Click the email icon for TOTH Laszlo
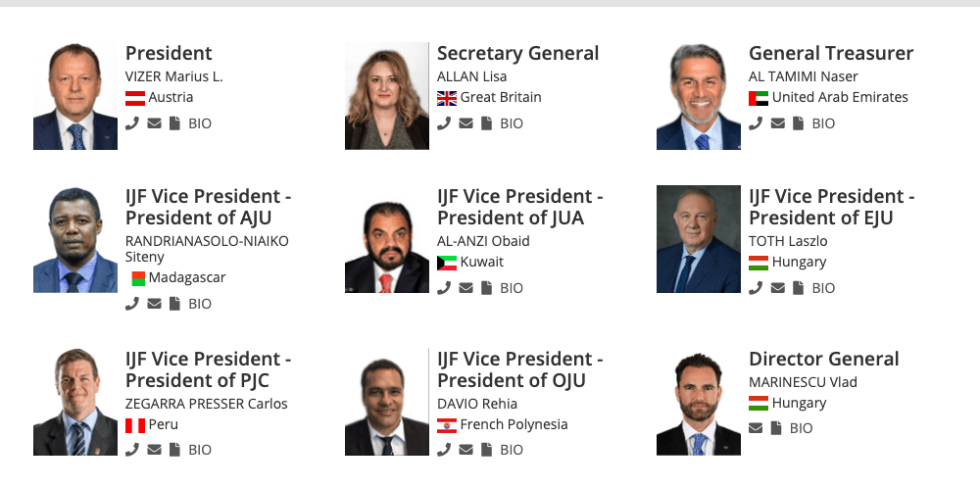This screenshot has height=487, width=980. point(777,287)
